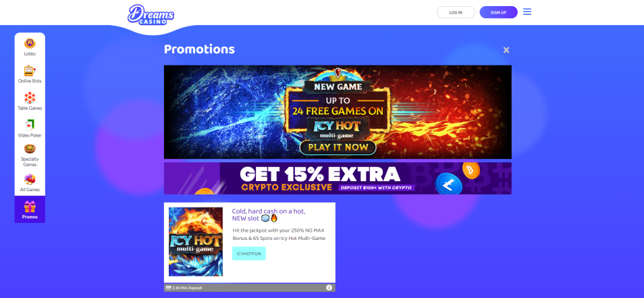The height and width of the screenshot is (298, 644).
Task: Close the Promotions panel with X
Action: (x=506, y=50)
